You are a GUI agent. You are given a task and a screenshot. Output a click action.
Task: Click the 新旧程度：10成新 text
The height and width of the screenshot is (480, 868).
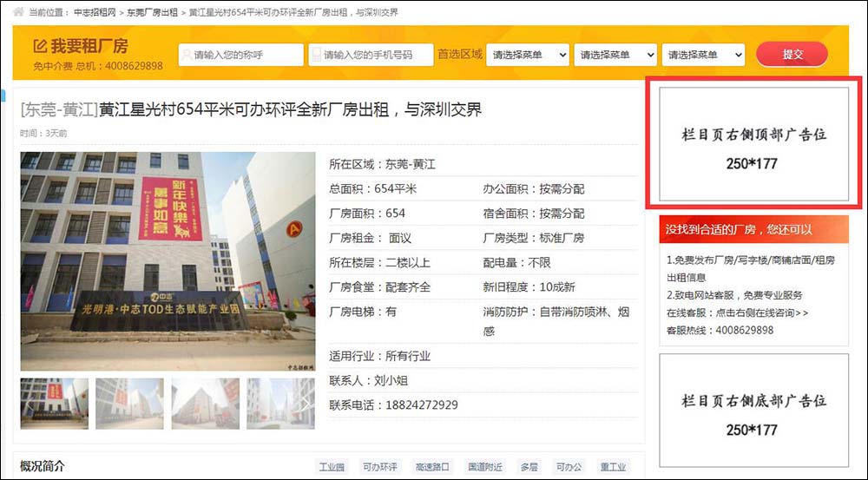point(529,287)
